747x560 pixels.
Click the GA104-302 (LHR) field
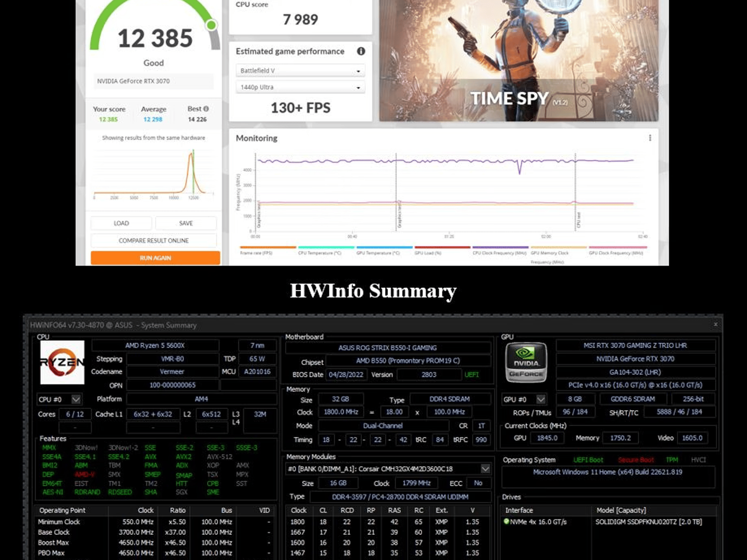coord(635,372)
